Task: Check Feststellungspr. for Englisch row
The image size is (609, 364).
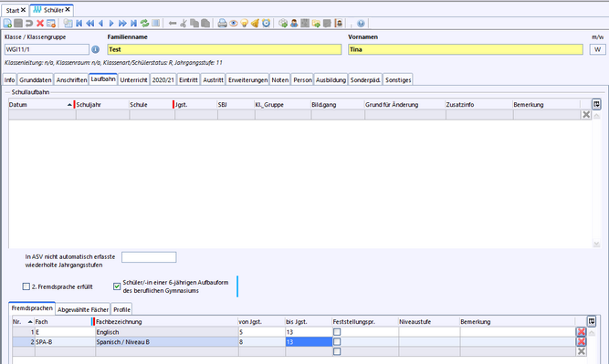Action: [337, 332]
